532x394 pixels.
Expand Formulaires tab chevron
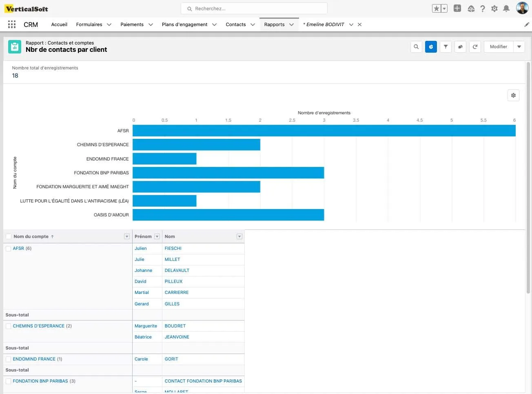[109, 24]
